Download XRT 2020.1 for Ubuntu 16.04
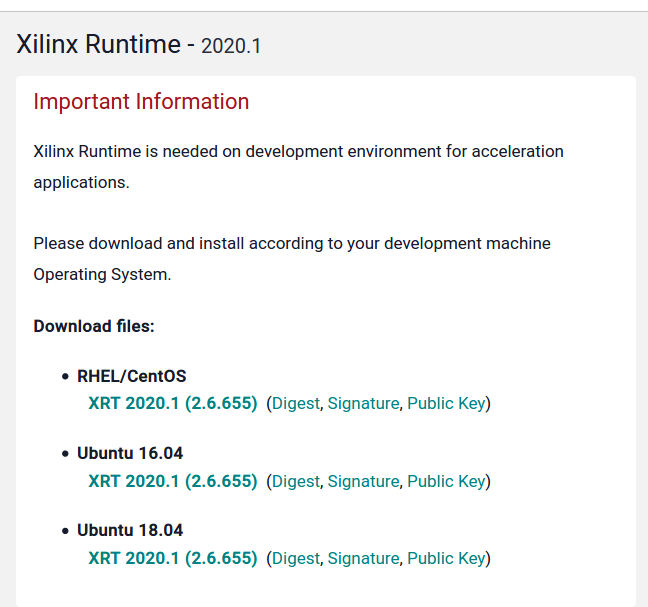This screenshot has width=648, height=607. (x=173, y=481)
